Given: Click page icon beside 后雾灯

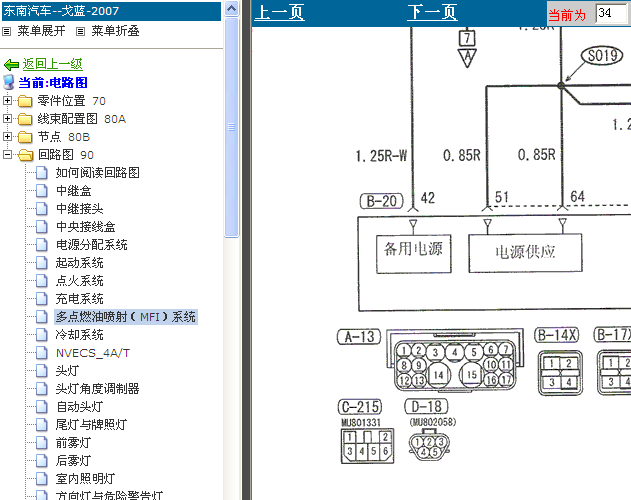Looking at the screenshot, I should click(x=42, y=461).
